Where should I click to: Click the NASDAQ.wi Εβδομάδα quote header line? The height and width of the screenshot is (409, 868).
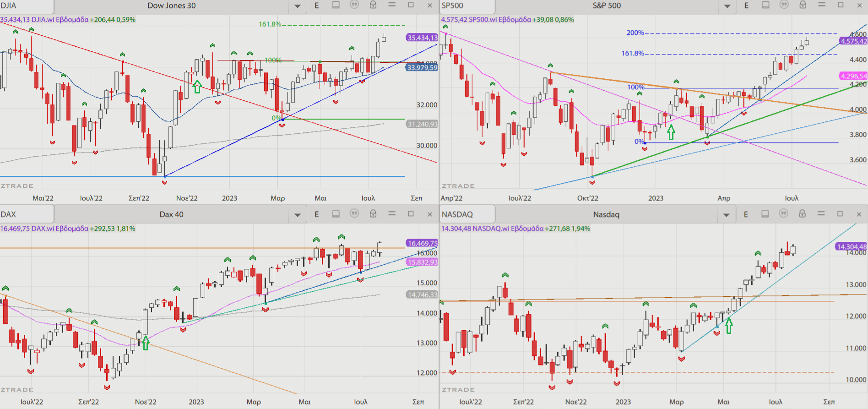click(x=515, y=229)
